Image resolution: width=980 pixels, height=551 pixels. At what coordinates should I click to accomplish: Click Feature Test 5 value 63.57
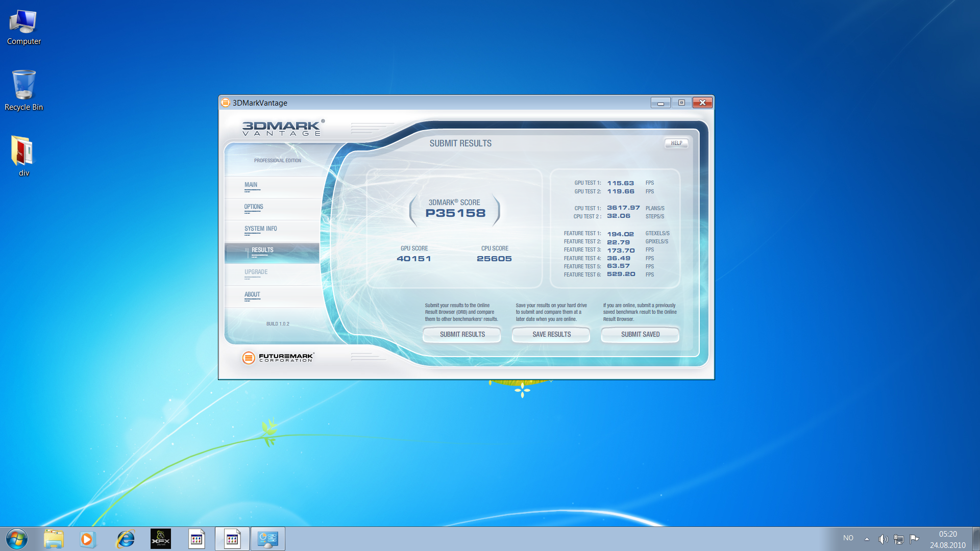coord(618,266)
